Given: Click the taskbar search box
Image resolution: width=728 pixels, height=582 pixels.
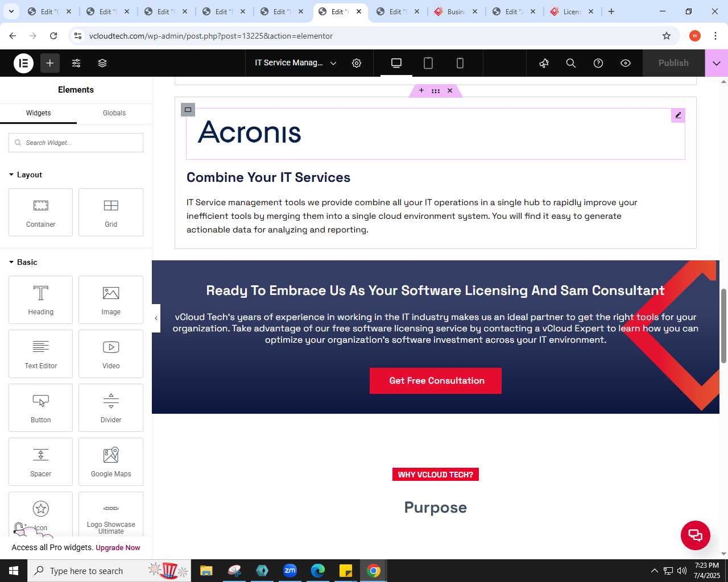Looking at the screenshot, I should (x=109, y=571).
